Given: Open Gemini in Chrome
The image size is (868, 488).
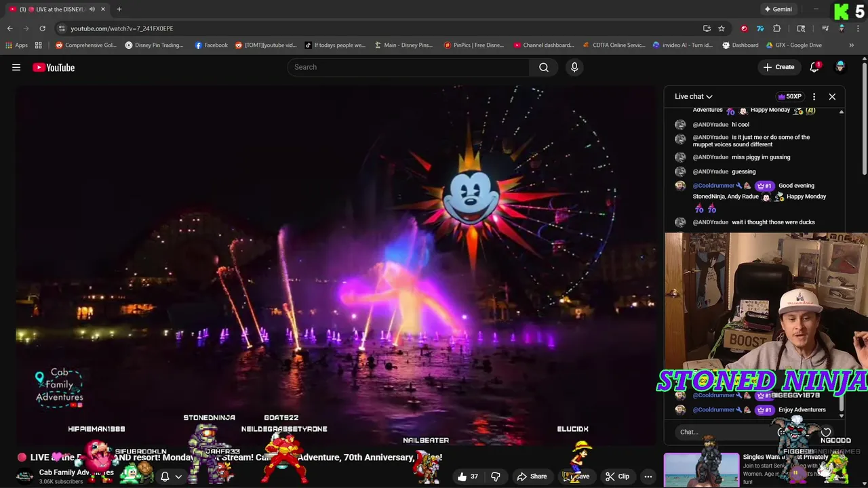Looking at the screenshot, I should (778, 9).
